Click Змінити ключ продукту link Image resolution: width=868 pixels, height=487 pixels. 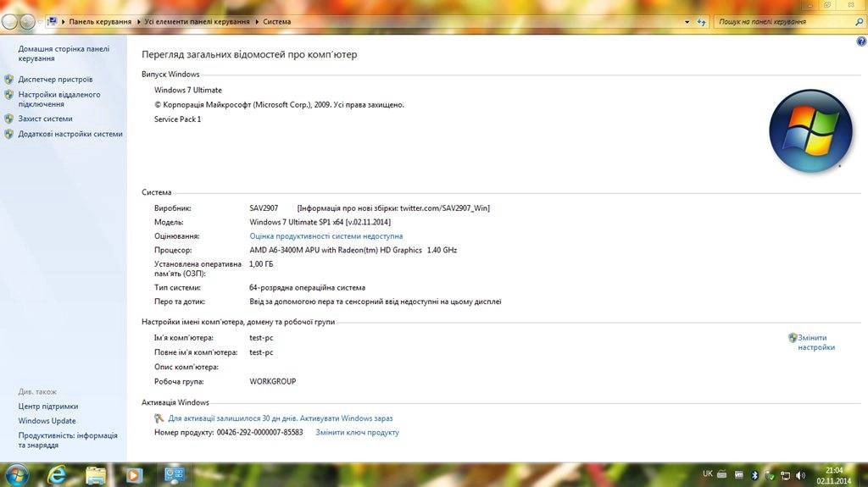pyautogui.click(x=357, y=432)
